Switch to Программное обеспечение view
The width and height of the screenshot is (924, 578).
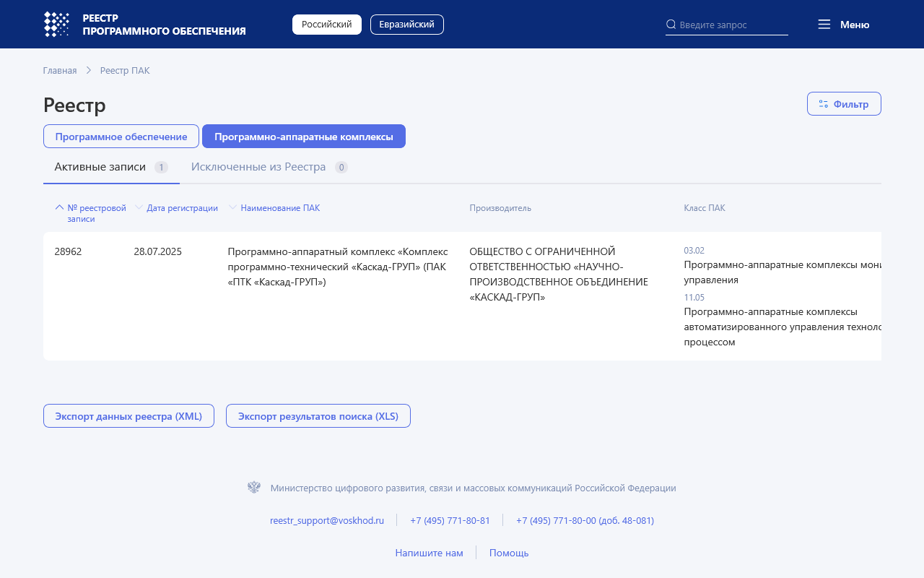pos(121,136)
